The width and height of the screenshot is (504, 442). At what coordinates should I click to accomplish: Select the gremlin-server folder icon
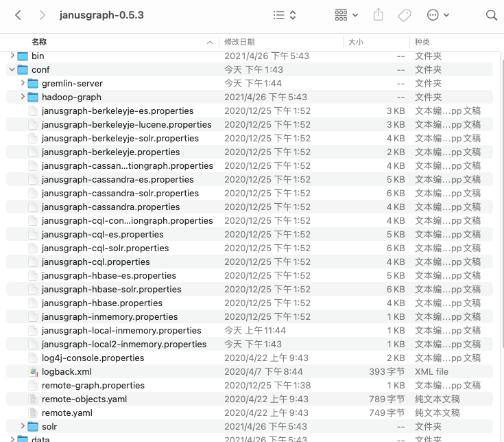[33, 84]
